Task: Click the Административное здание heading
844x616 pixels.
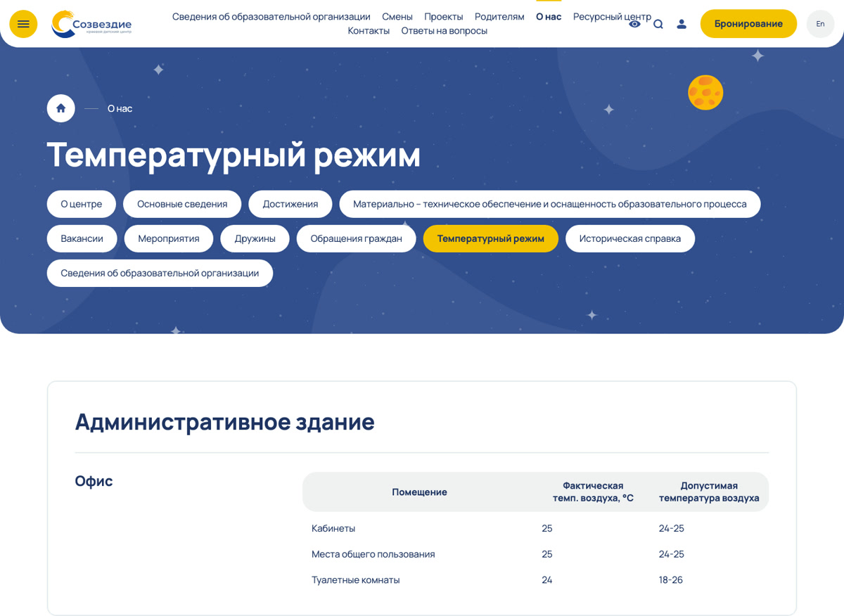Action: 224,421
